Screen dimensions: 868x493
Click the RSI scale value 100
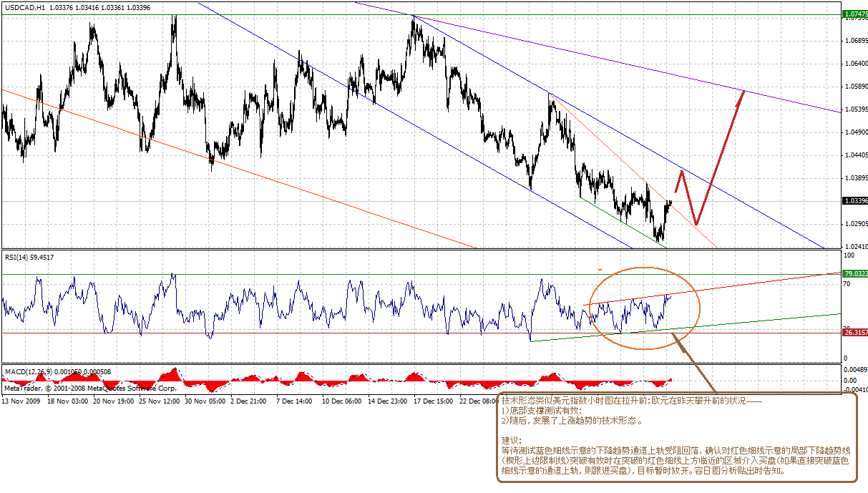pos(850,255)
